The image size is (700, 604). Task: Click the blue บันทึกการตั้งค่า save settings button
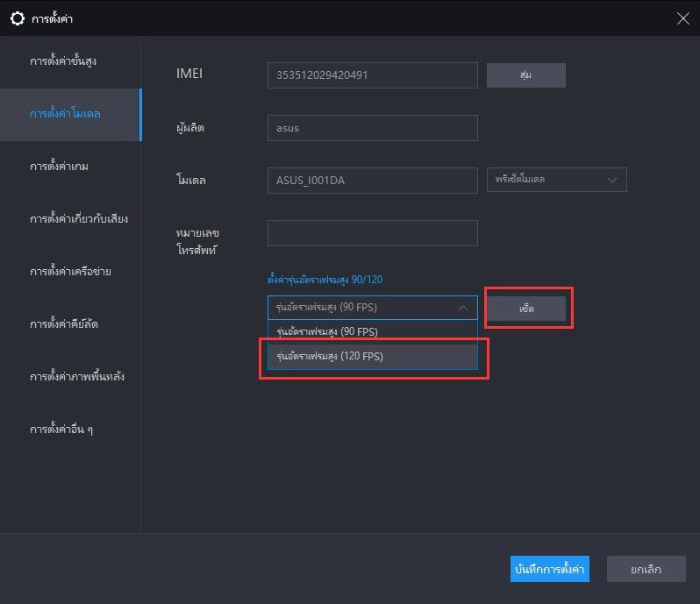pyautogui.click(x=549, y=569)
